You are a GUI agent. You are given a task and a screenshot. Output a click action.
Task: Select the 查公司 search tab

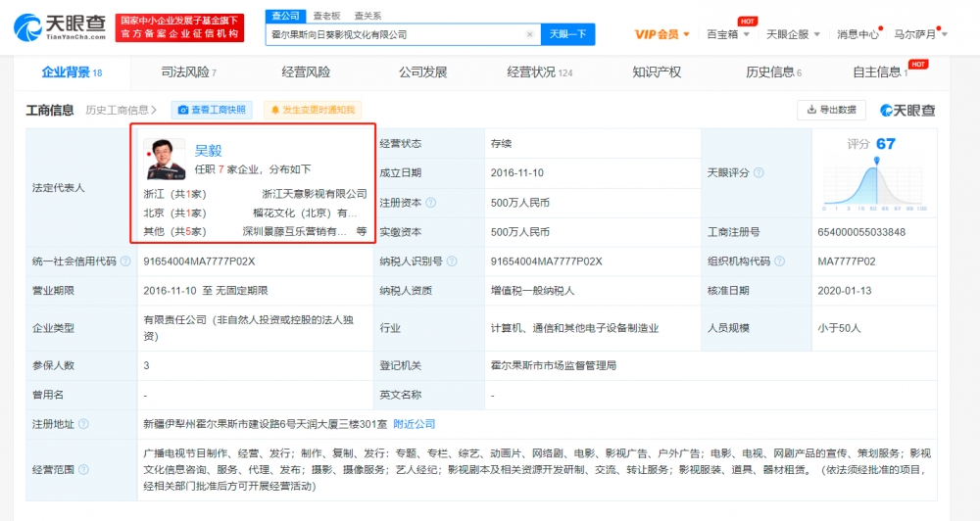click(285, 16)
